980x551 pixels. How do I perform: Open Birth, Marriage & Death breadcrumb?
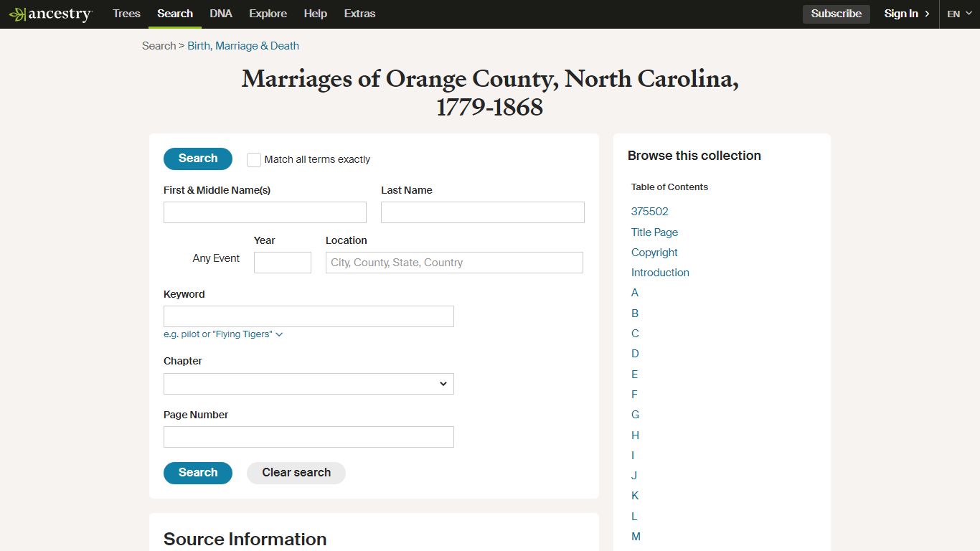243,46
